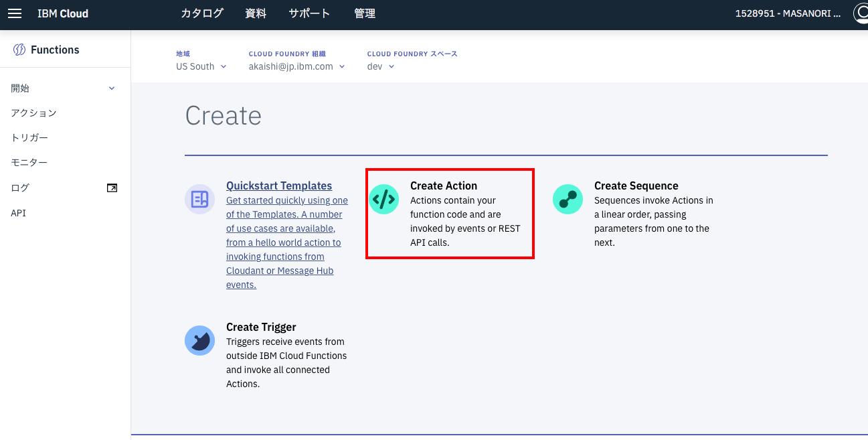
Task: Click the Create Action code icon
Action: [x=384, y=199]
